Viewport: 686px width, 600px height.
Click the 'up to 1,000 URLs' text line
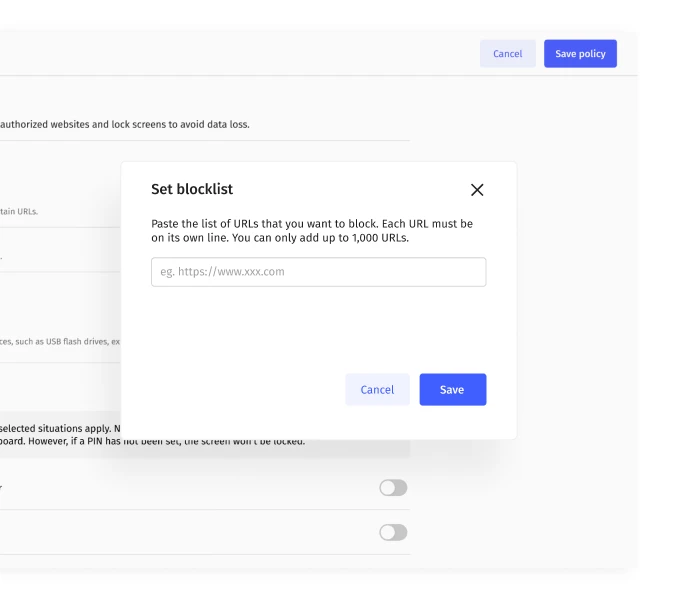point(280,238)
